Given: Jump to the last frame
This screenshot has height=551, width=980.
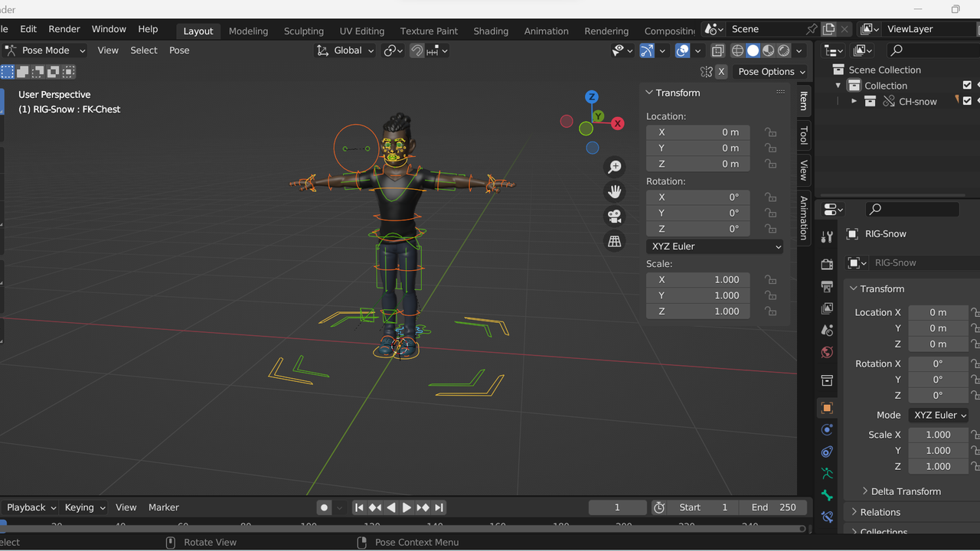Looking at the screenshot, I should (x=439, y=507).
